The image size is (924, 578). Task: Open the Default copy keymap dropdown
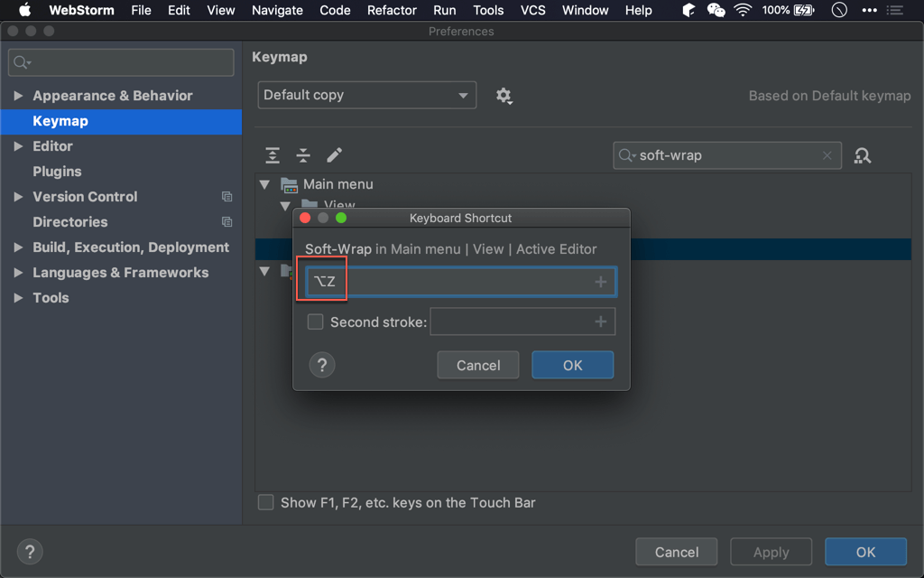(366, 95)
